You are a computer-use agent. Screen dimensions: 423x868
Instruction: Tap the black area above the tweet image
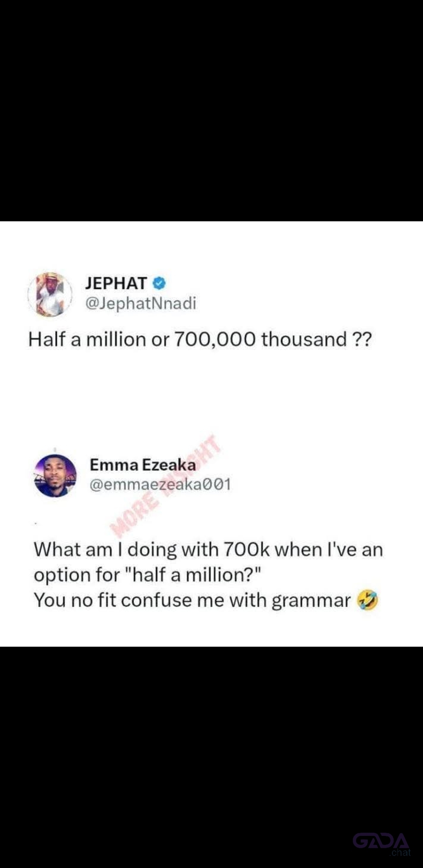click(211, 110)
